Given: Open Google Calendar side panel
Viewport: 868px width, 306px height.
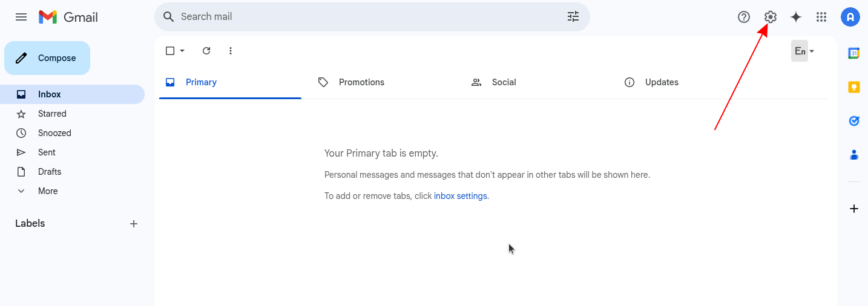Looking at the screenshot, I should [x=854, y=53].
